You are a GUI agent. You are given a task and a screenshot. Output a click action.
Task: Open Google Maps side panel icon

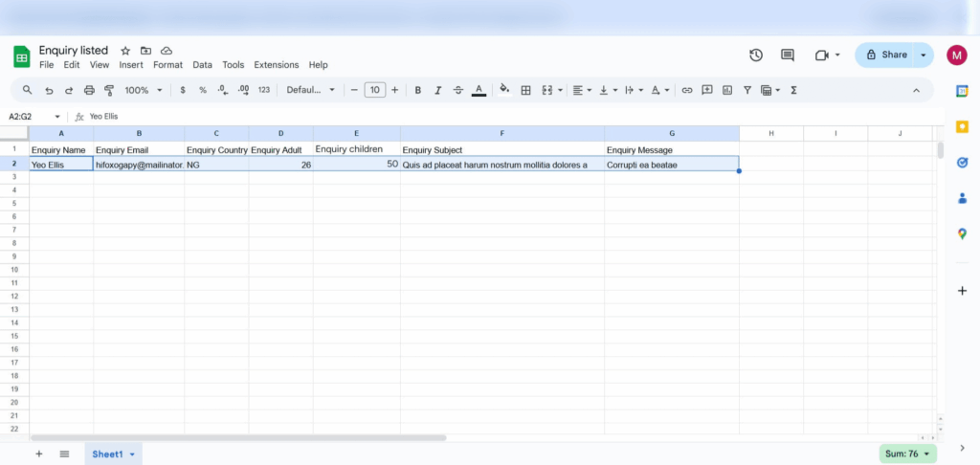[x=963, y=233]
